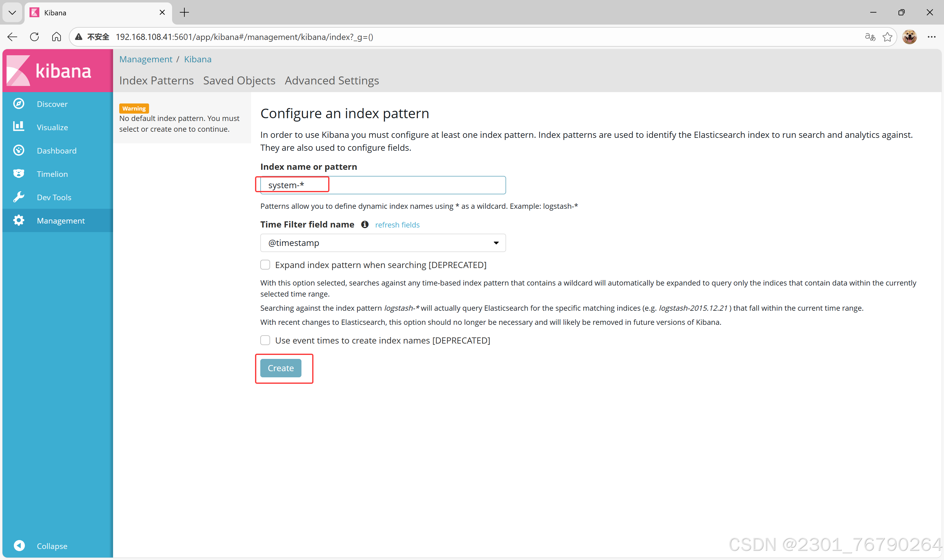Close the Kibana browser tab
This screenshot has height=560, width=944.
[x=162, y=13]
